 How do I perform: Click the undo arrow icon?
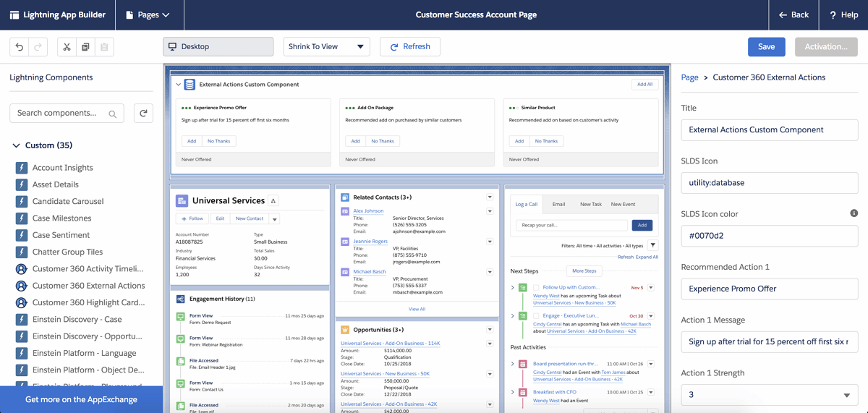point(20,47)
